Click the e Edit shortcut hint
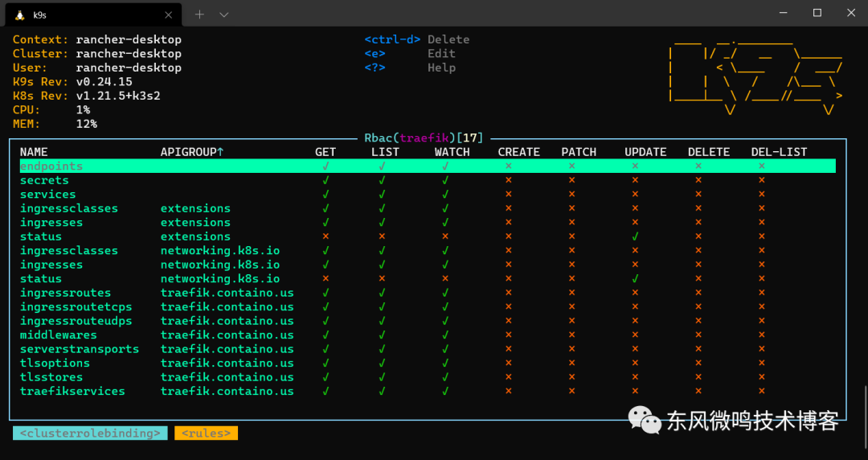This screenshot has width=868, height=460. tap(410, 54)
